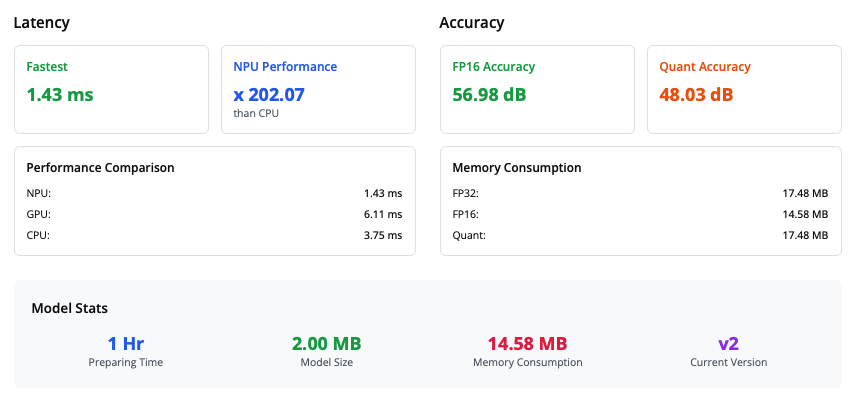Select the GPU row showing 6.11 ms
The height and width of the screenshot is (405, 858).
coord(214,214)
